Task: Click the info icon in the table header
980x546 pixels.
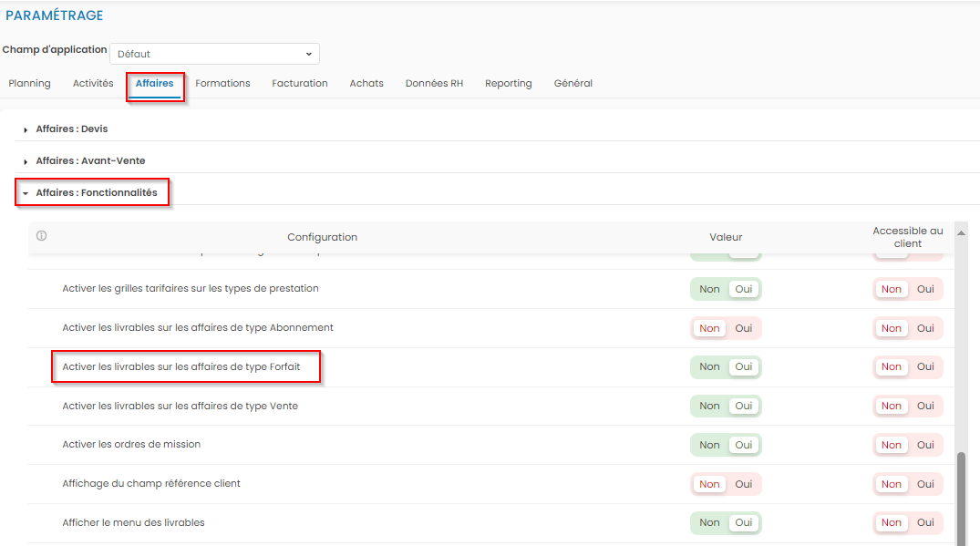Action: point(41,236)
